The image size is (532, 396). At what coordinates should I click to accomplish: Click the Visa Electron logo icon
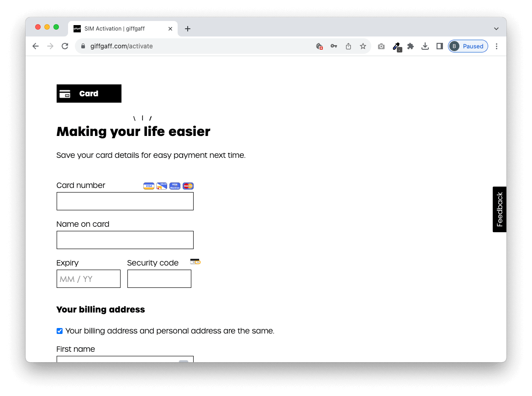[175, 186]
